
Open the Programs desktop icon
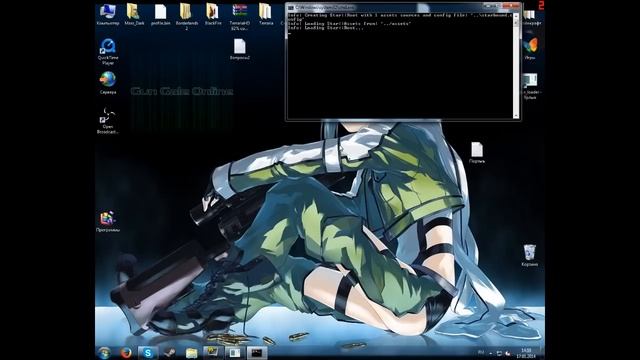(108, 222)
